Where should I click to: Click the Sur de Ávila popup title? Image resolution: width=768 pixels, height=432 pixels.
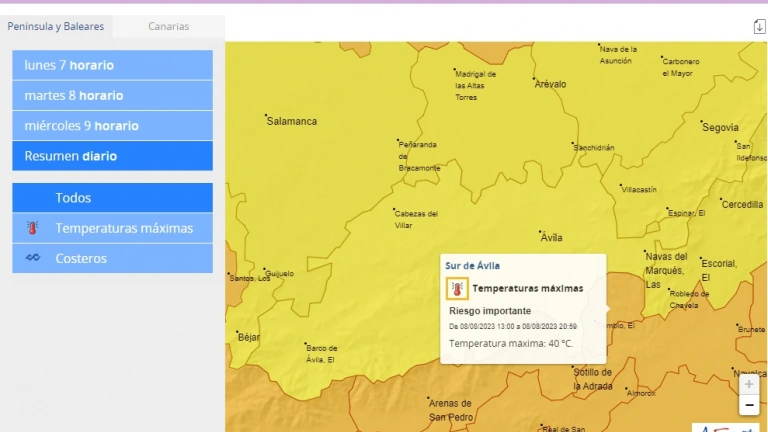(x=473, y=266)
